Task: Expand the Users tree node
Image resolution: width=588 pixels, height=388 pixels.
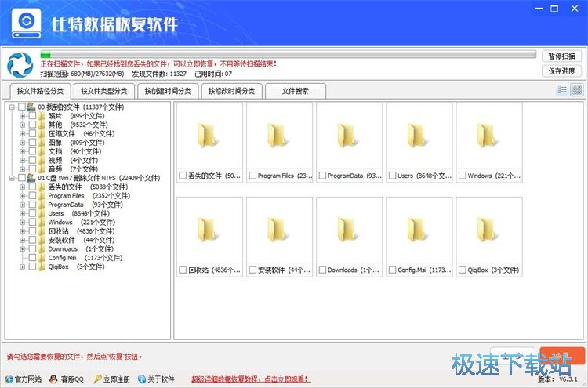Action: 23,213
